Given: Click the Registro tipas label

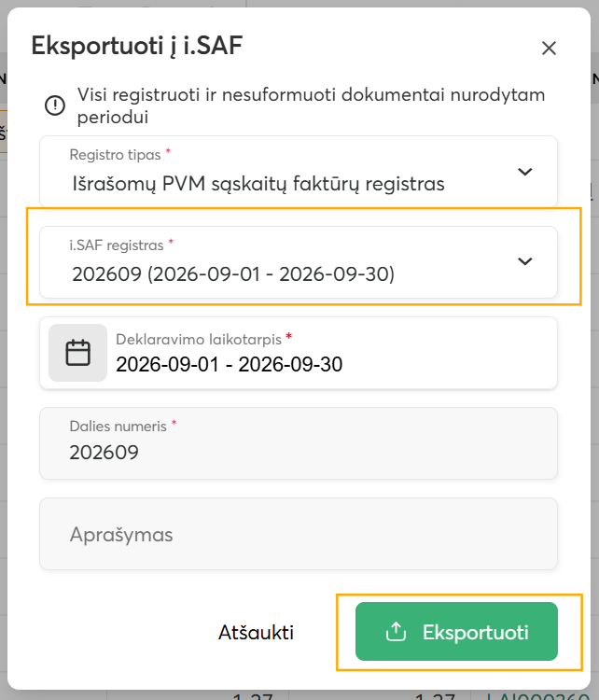Looking at the screenshot, I should (x=115, y=155).
